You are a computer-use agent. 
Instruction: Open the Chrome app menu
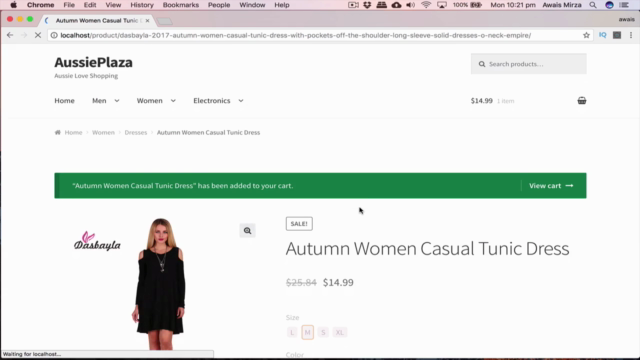pyautogui.click(x=40, y=5)
